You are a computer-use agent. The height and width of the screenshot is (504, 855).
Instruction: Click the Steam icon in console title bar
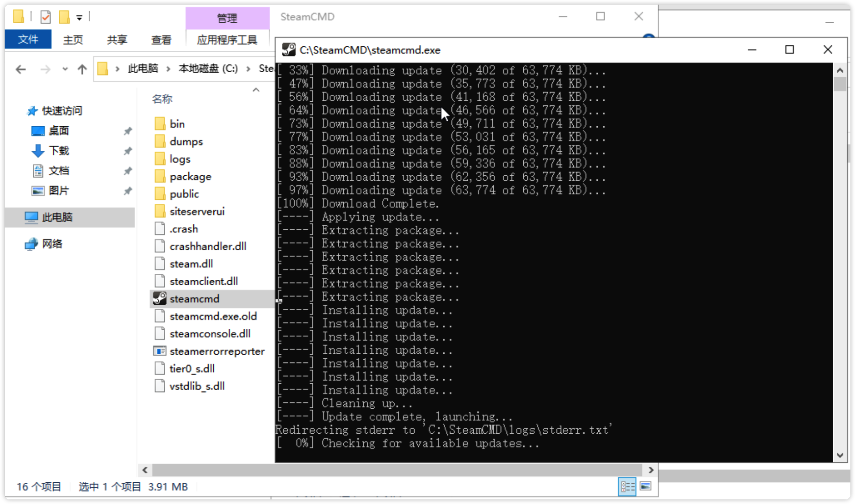[x=289, y=50]
